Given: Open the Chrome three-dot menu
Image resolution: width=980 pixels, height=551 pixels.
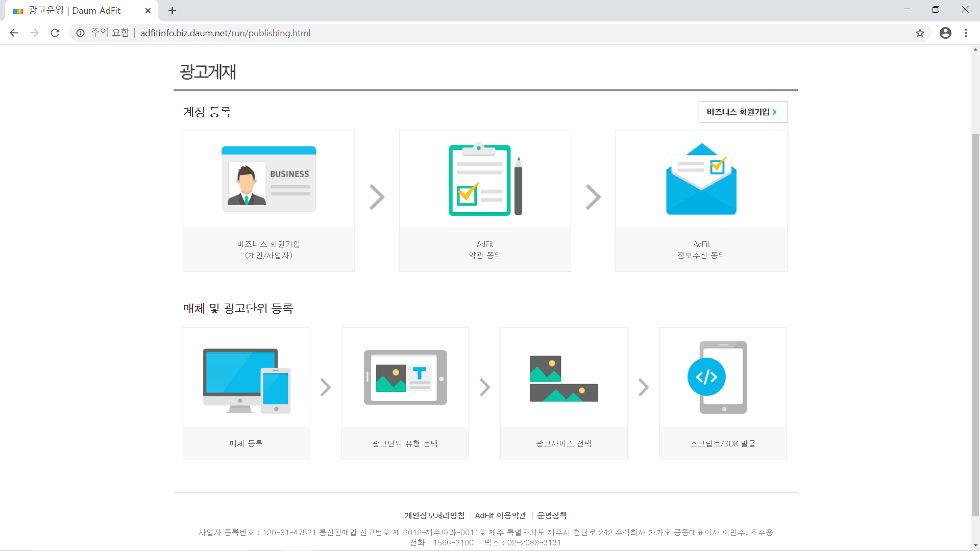Looking at the screenshot, I should pos(966,33).
